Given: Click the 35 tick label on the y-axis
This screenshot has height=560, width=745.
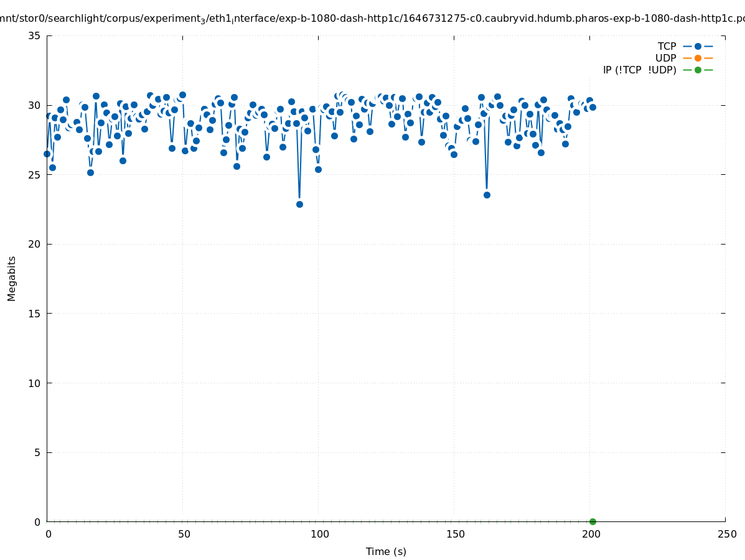Looking at the screenshot, I should (34, 35).
